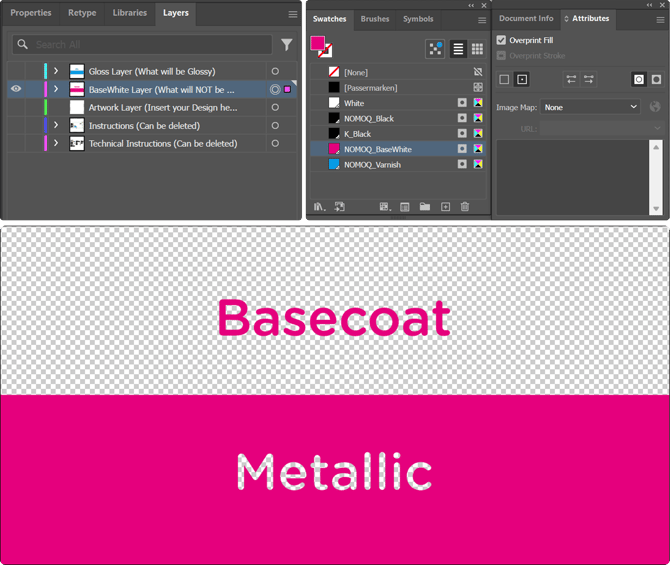Hide the BaseWhite Layer using eye icon
This screenshot has height=565, width=670.
tap(16, 89)
